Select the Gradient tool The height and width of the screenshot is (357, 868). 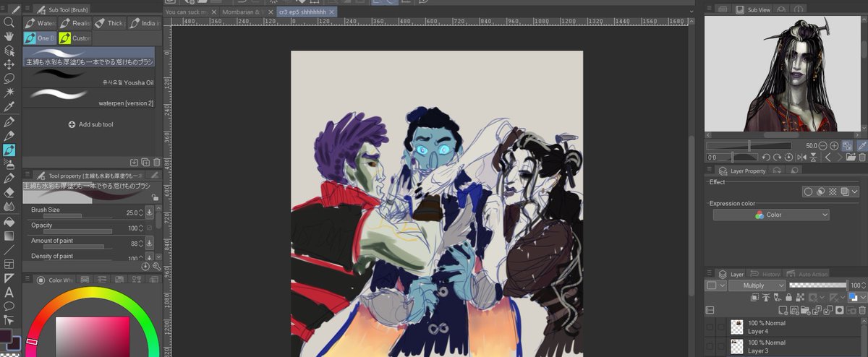coord(9,235)
